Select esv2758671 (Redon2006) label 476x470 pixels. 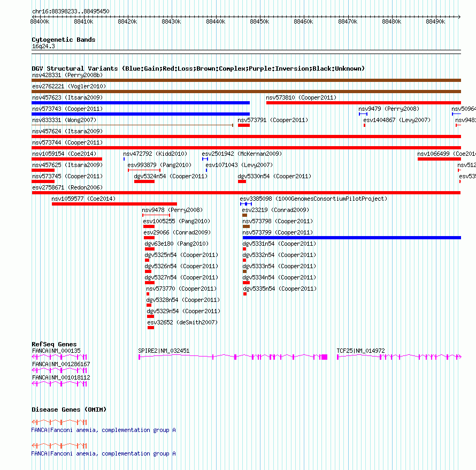coord(67,187)
